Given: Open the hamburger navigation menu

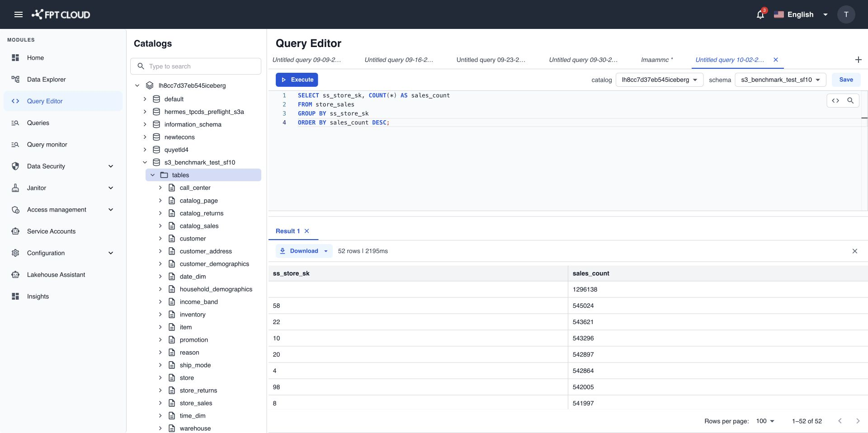Looking at the screenshot, I should [x=19, y=14].
